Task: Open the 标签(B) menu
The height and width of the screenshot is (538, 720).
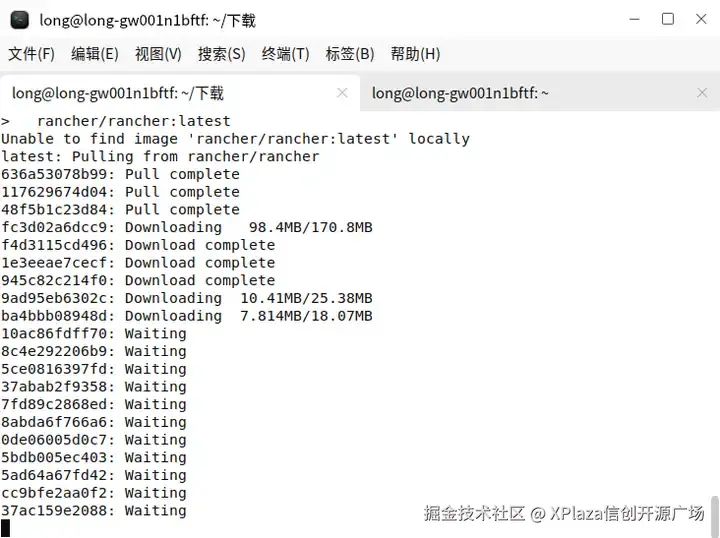Action: pyautogui.click(x=349, y=54)
